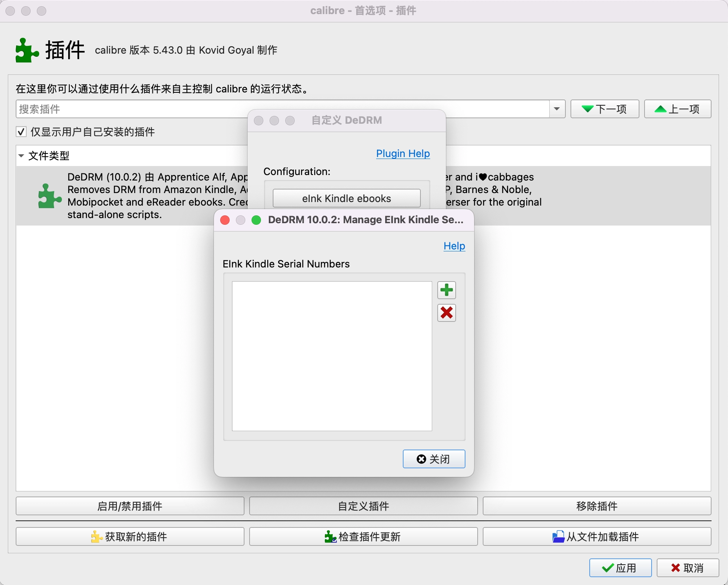This screenshot has width=728, height=585.
Task: Click 移除插件 button
Action: (597, 506)
